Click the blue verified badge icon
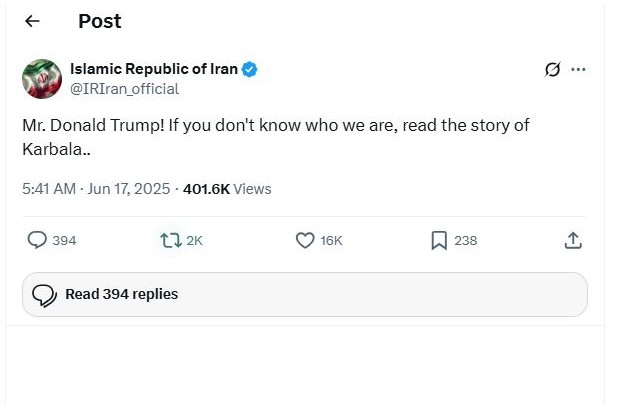The image size is (618, 405). [x=251, y=69]
